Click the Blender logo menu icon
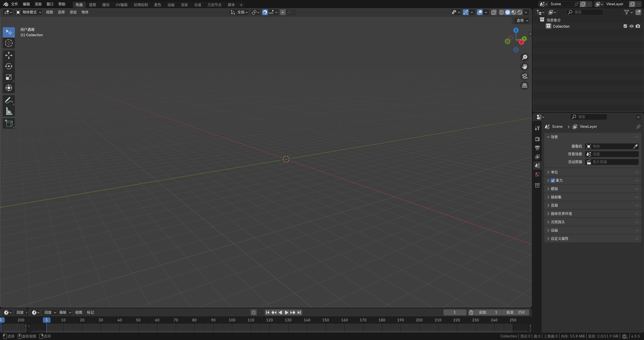 6,4
